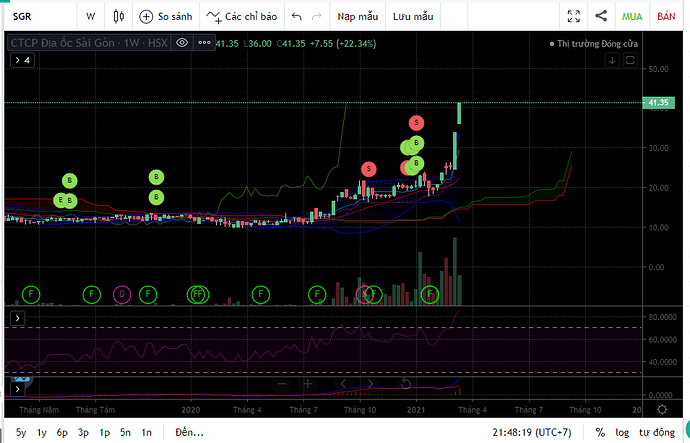Click the 41.35 current price label
This screenshot has height=443, width=690.
pyautogui.click(x=658, y=103)
